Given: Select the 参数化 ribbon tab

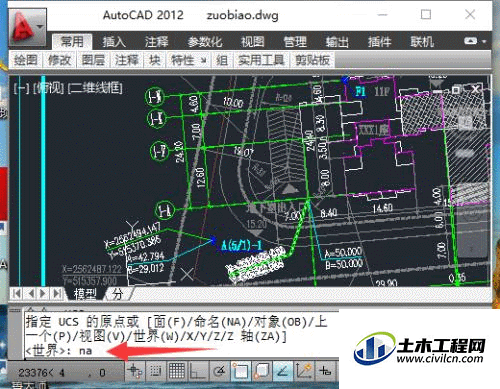Looking at the screenshot, I should (x=204, y=42).
